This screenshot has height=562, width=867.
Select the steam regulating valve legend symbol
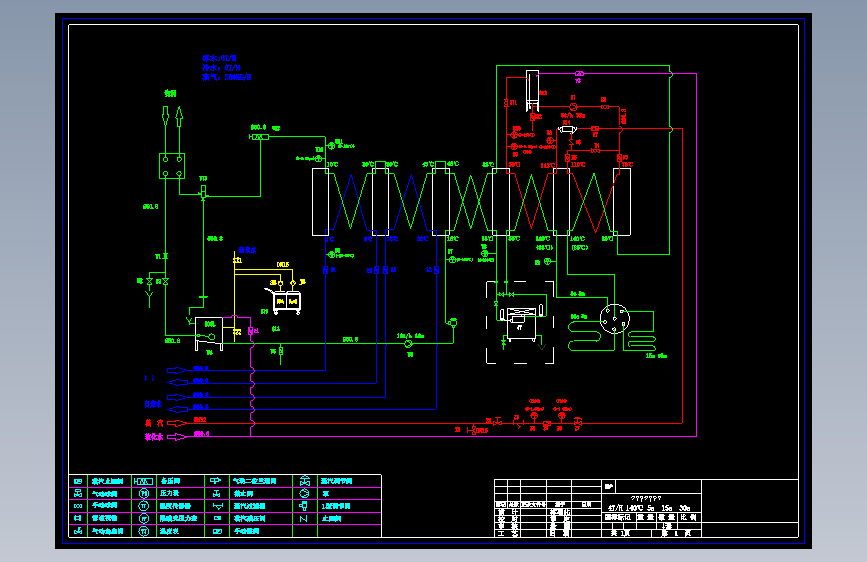click(304, 481)
